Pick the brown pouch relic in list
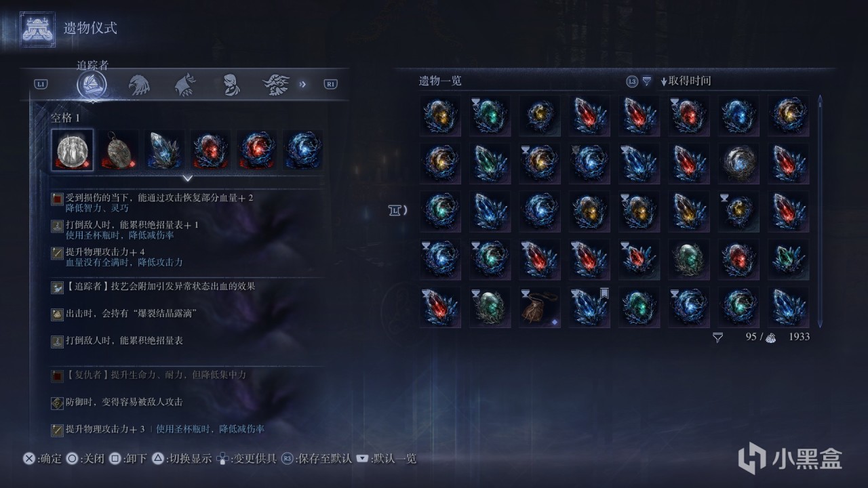Screen dimensions: 868x488 [x=540, y=307]
